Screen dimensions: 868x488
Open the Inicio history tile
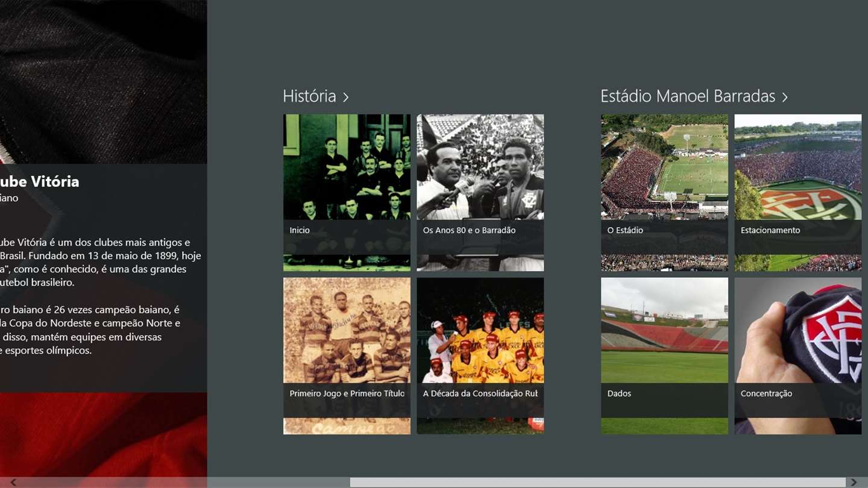pos(347,193)
